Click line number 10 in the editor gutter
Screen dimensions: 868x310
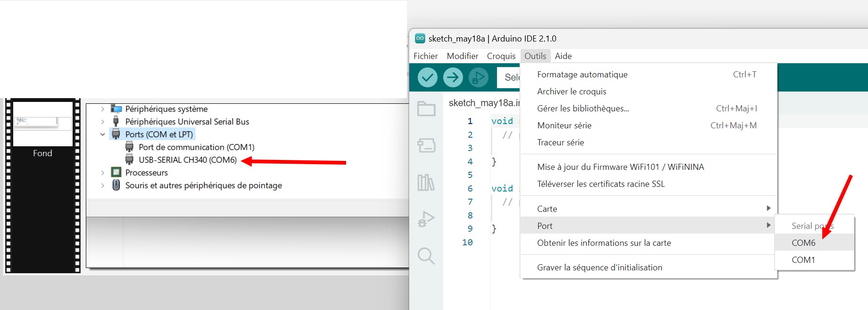pos(467,242)
